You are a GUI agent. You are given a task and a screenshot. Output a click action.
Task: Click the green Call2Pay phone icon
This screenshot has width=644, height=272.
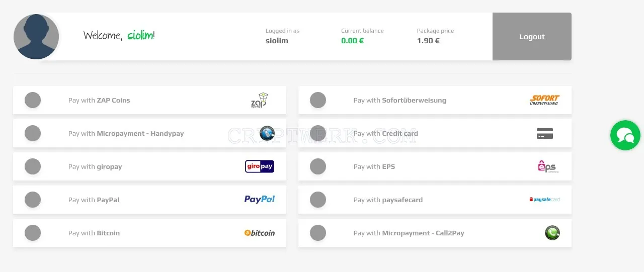(552, 233)
